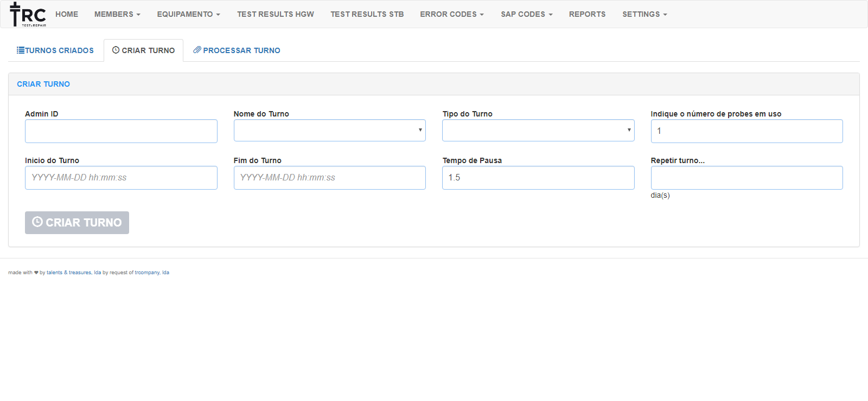Expand the Members dropdown menu
Image resolution: width=868 pixels, height=401 pixels.
(117, 14)
